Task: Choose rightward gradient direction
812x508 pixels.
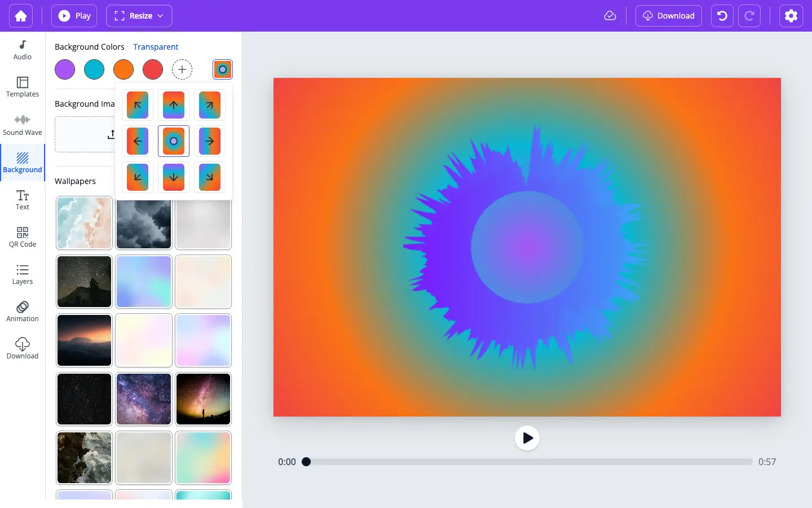Action: [x=210, y=141]
